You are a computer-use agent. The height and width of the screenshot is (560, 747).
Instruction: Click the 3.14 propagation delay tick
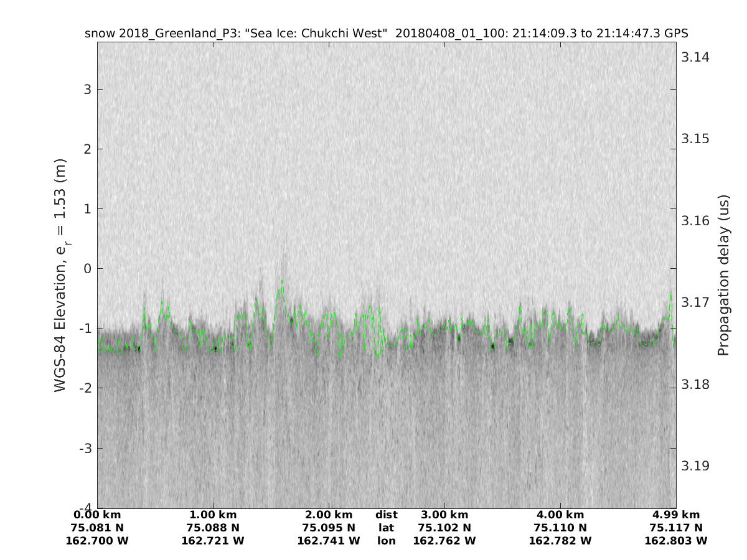coord(695,57)
